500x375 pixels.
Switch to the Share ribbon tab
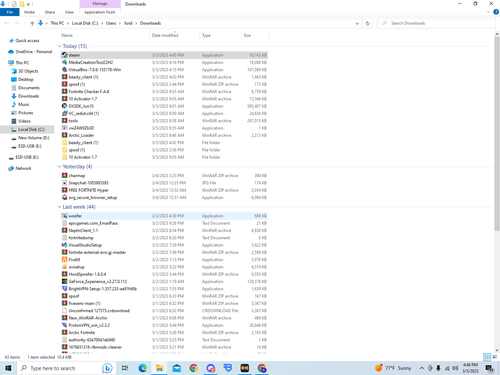coord(50,12)
